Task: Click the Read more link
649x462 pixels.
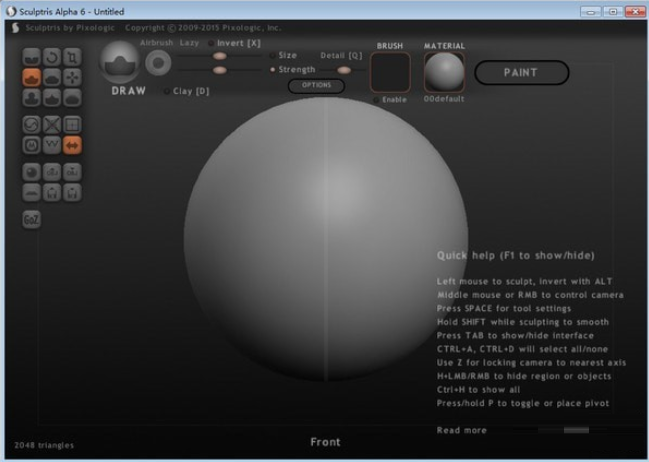Action: [462, 430]
